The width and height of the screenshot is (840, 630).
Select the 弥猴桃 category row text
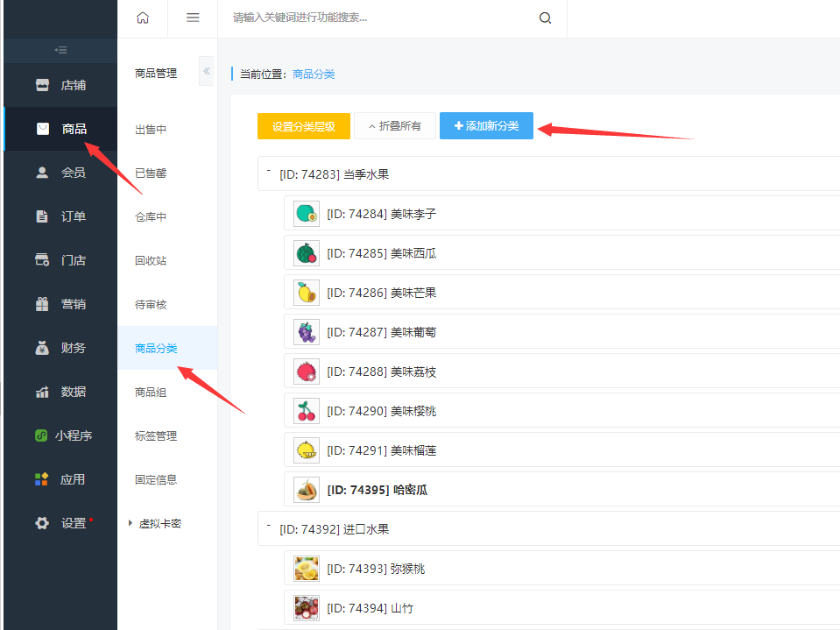pyautogui.click(x=376, y=569)
